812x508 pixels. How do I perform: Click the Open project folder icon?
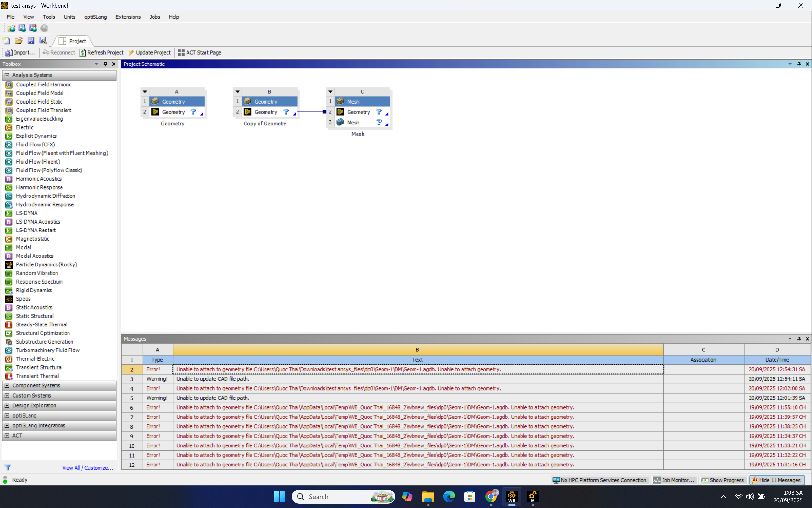click(18, 41)
